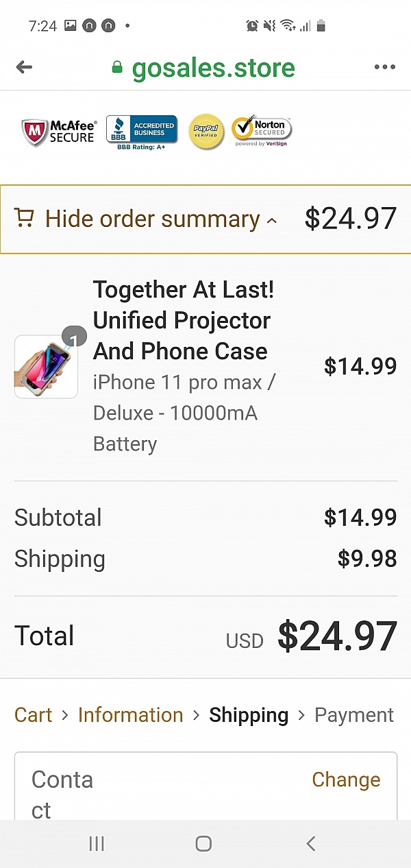411x868 pixels.
Task: Click the Norton Secured badge
Action: (x=261, y=130)
